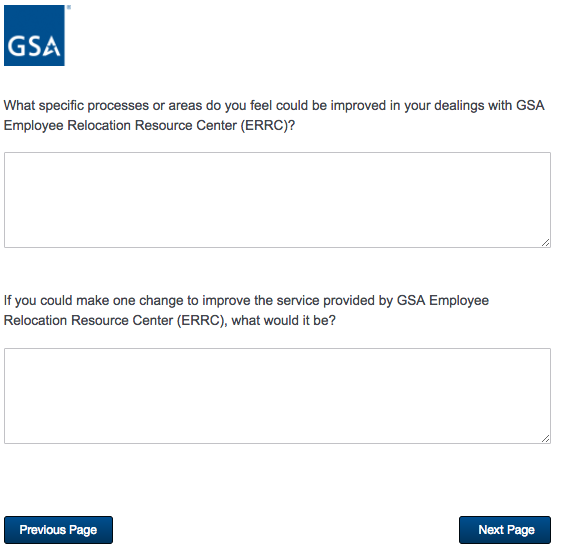
Task: Click the GSA logo
Action: tap(34, 35)
